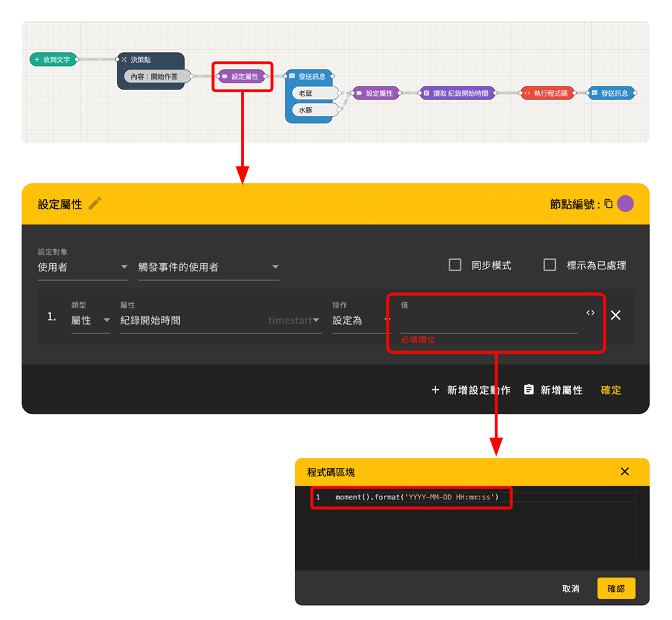Close the 程式碼區塊 dialog
The width and height of the screenshot is (672, 620).
pyautogui.click(x=625, y=472)
